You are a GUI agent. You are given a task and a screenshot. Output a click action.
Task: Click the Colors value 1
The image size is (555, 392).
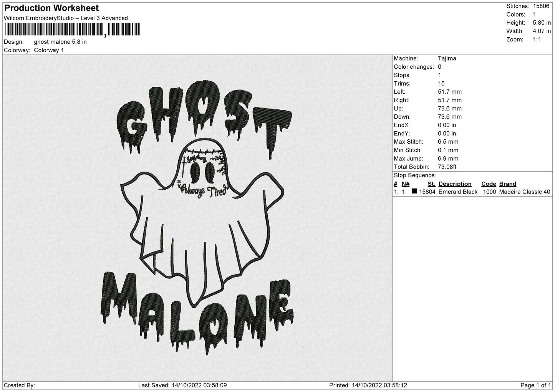[x=534, y=15]
